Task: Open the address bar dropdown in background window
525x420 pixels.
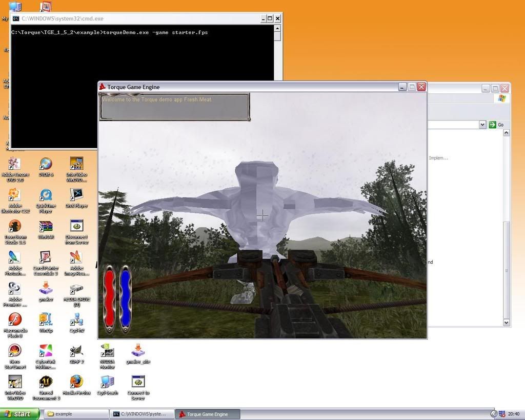Action: [482, 125]
